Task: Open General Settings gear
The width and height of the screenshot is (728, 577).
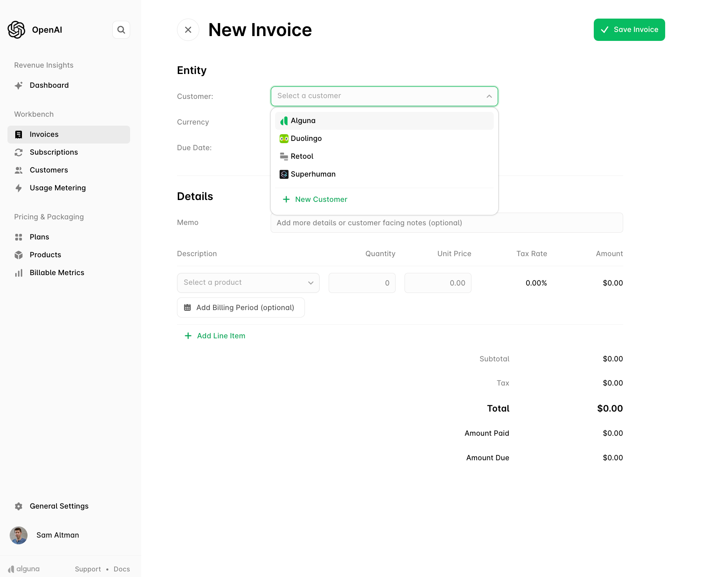Action: point(19,506)
